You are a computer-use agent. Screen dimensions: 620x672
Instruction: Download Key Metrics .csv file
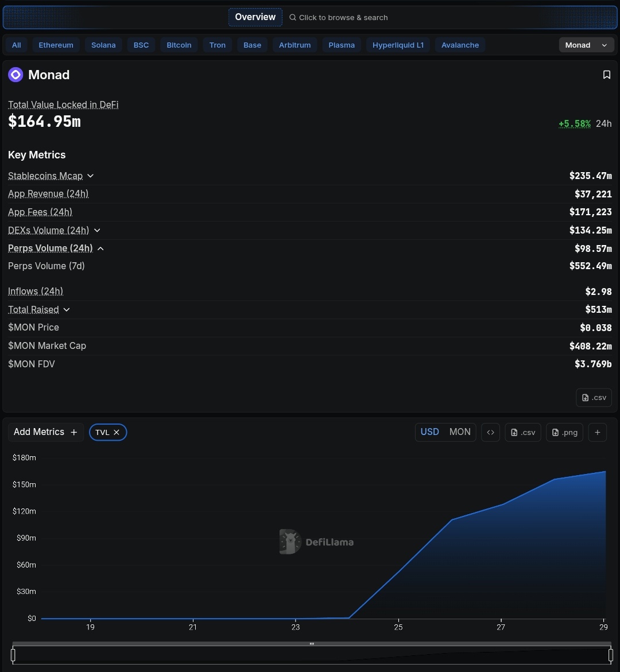[x=594, y=397]
